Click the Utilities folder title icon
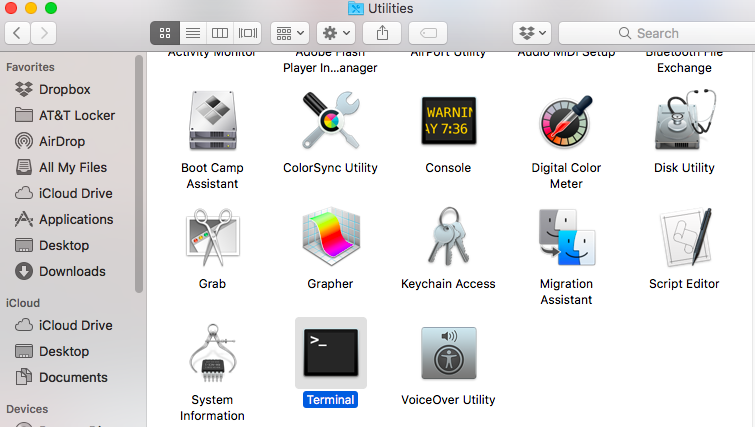The width and height of the screenshot is (755, 427). pos(356,8)
